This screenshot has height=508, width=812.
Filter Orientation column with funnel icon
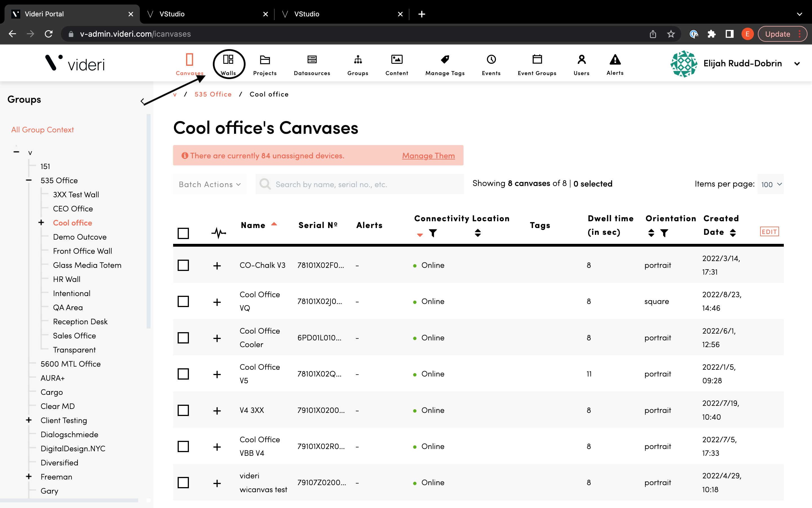pyautogui.click(x=664, y=233)
